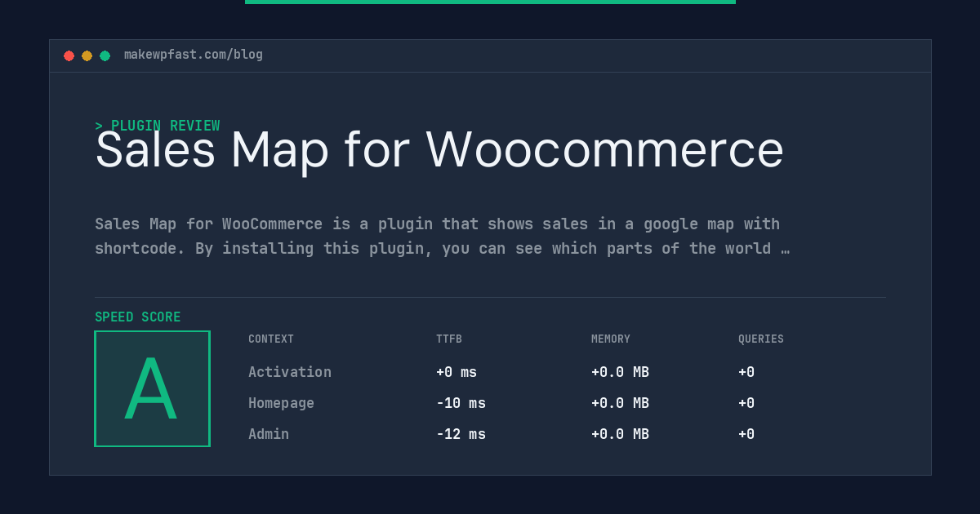The image size is (980, 514).
Task: Click the QUERIES column header
Action: click(x=761, y=339)
